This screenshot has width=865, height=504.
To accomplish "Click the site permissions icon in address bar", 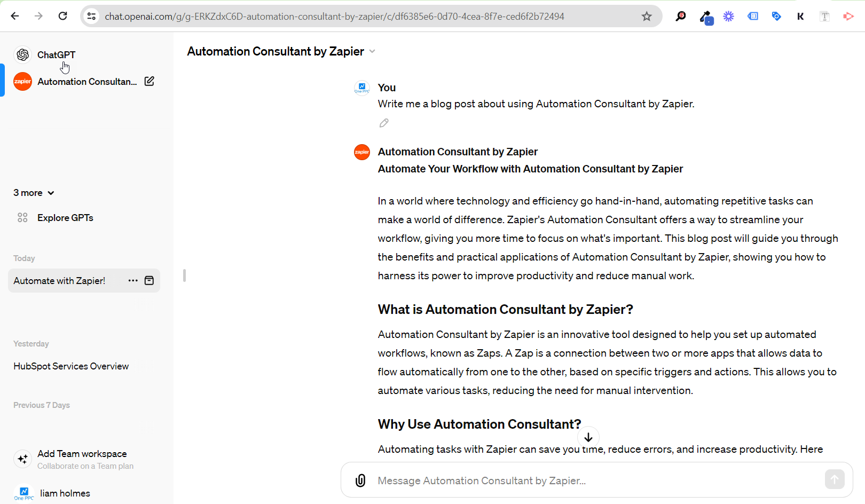I will tap(91, 16).
